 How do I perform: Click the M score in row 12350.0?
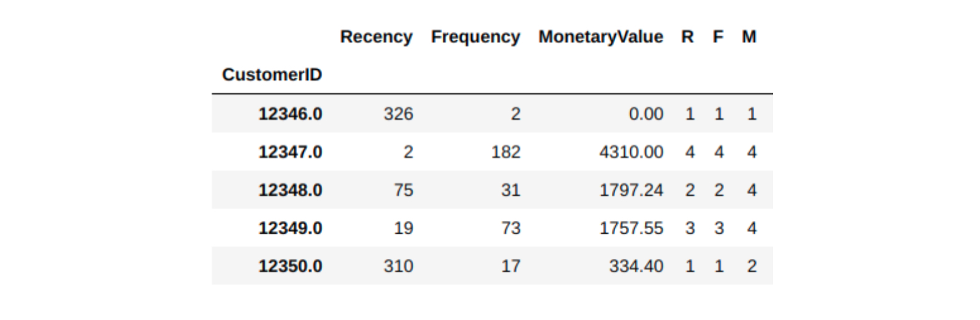[x=752, y=266]
